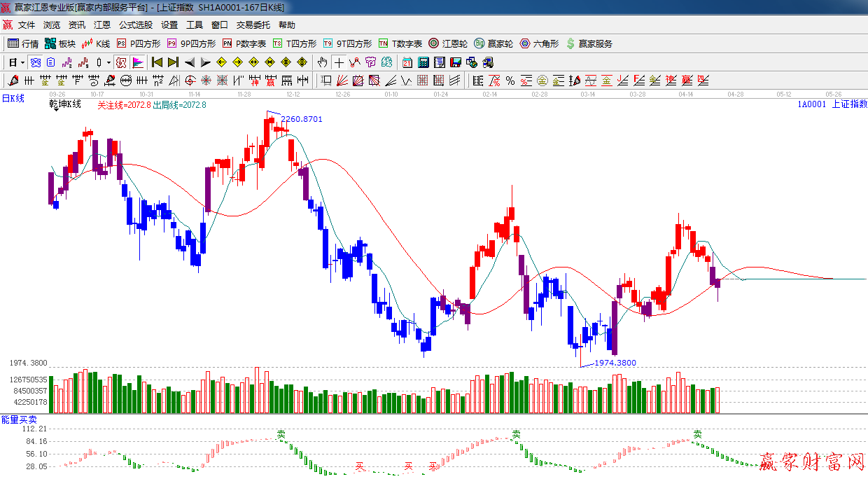Select the percent (%) drawing tool
This screenshot has width=868, height=479.
click(510, 81)
